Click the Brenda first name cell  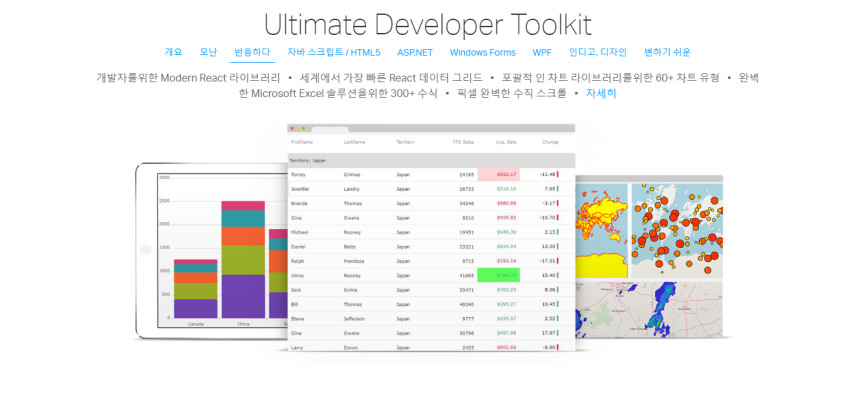(x=299, y=203)
